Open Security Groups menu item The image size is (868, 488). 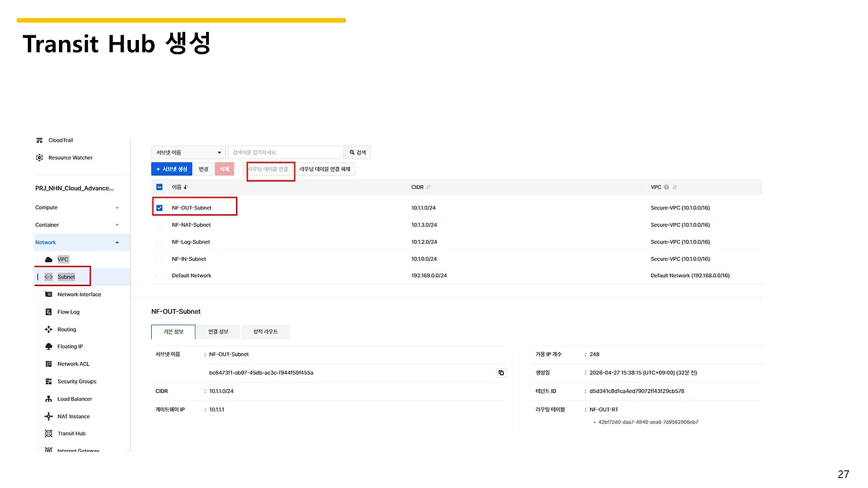click(77, 382)
